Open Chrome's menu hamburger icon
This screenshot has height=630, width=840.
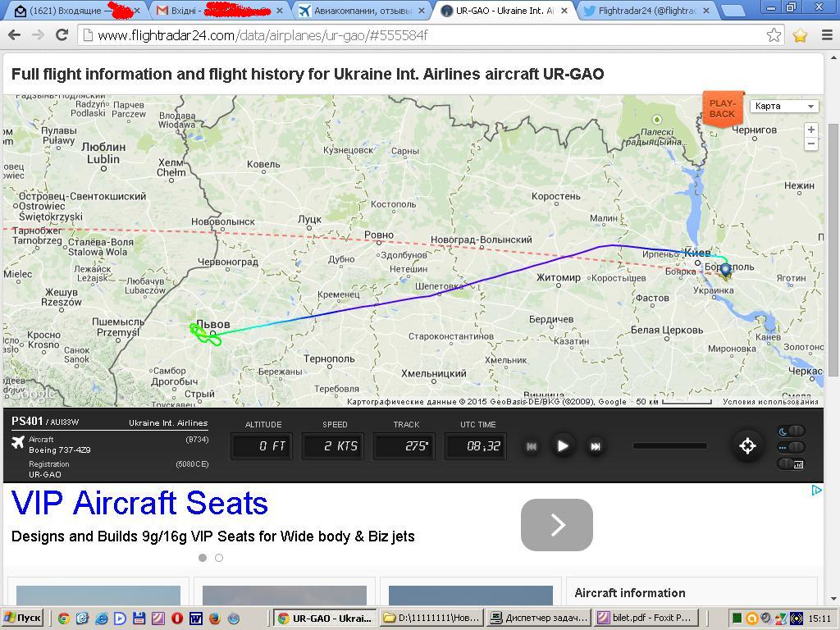coord(826,35)
